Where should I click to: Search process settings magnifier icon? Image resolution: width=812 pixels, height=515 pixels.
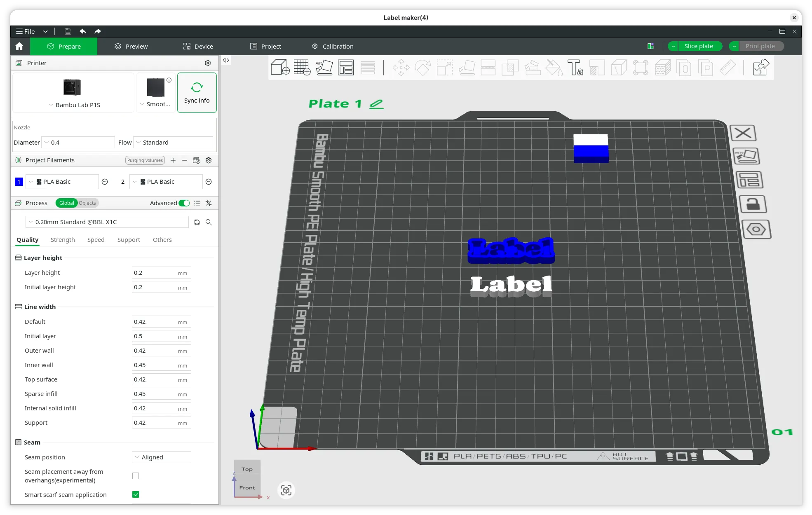[209, 222]
